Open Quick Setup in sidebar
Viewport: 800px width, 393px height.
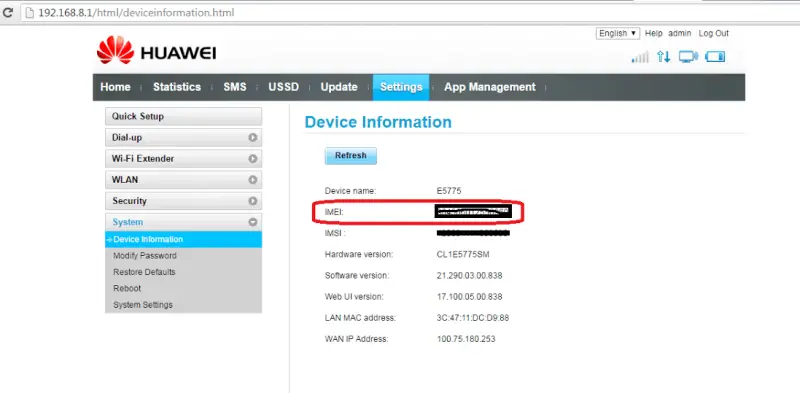[x=184, y=116]
